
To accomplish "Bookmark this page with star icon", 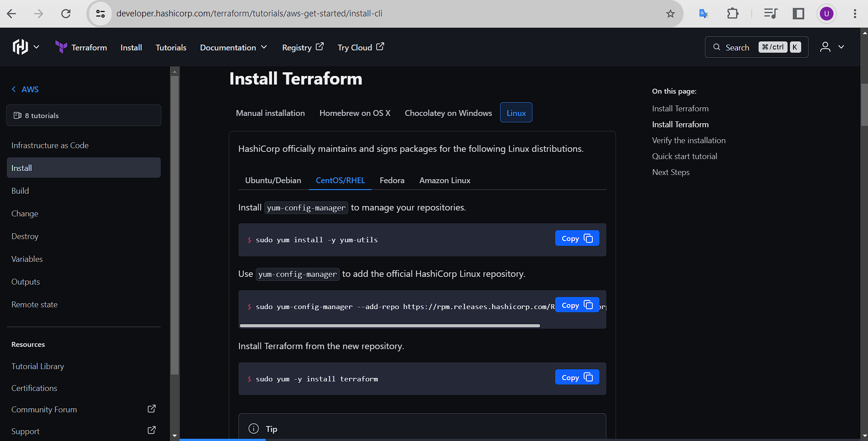I will coord(670,14).
